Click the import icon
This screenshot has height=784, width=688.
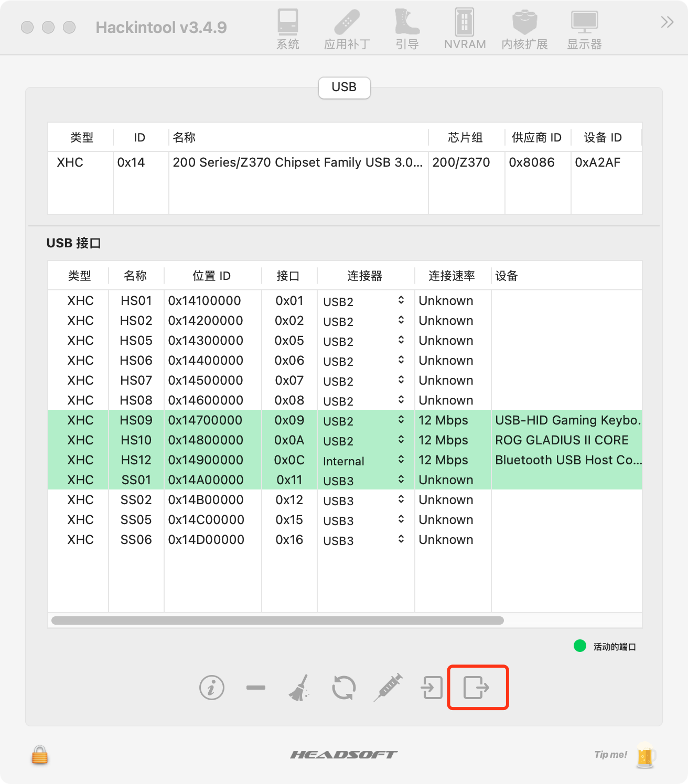coord(432,688)
